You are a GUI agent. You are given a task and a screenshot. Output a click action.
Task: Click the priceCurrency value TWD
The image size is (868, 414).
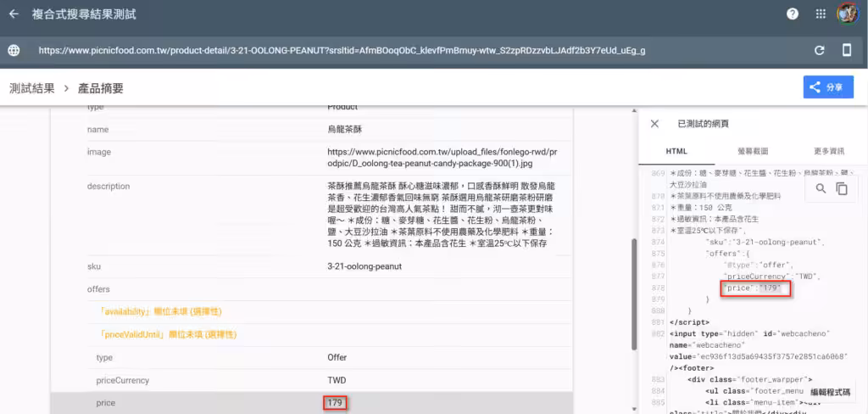coord(337,381)
